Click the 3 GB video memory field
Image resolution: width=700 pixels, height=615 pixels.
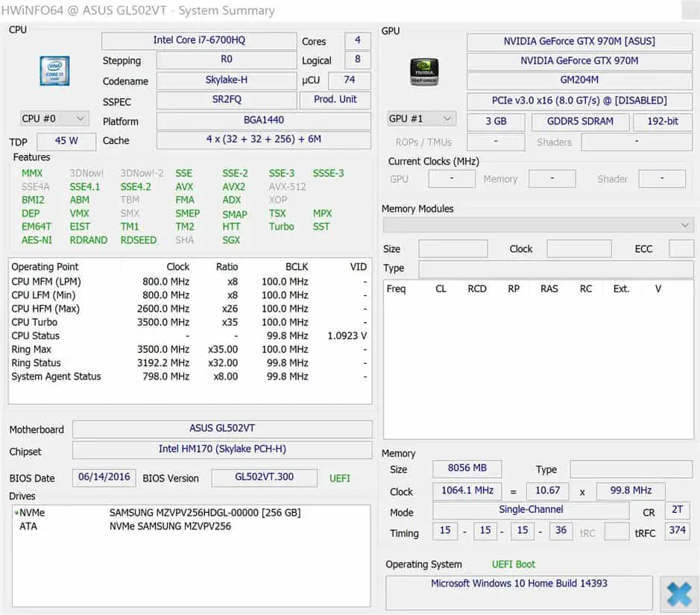496,122
